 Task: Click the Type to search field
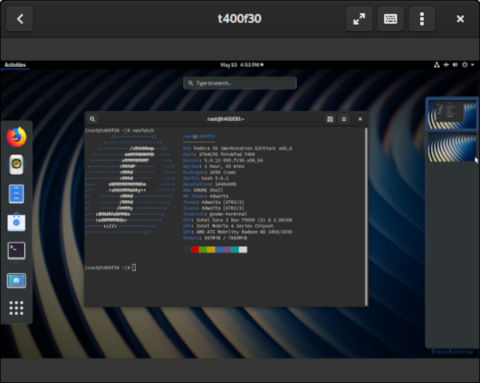pyautogui.click(x=240, y=83)
